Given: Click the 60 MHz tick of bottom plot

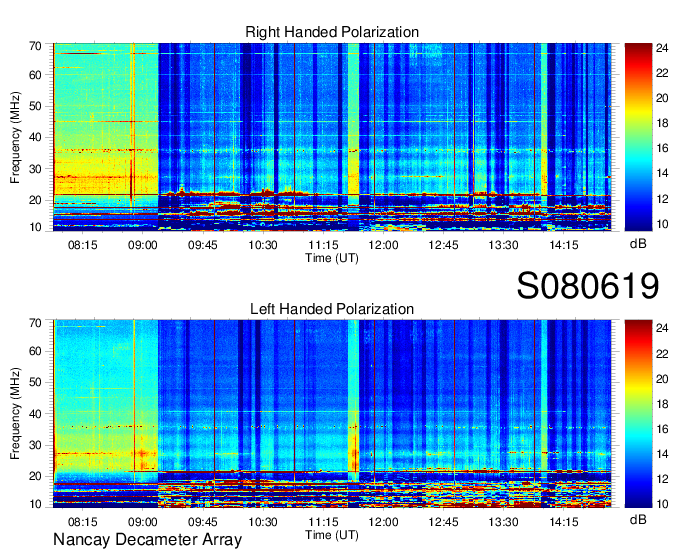Looking at the screenshot, I should pos(35,351).
